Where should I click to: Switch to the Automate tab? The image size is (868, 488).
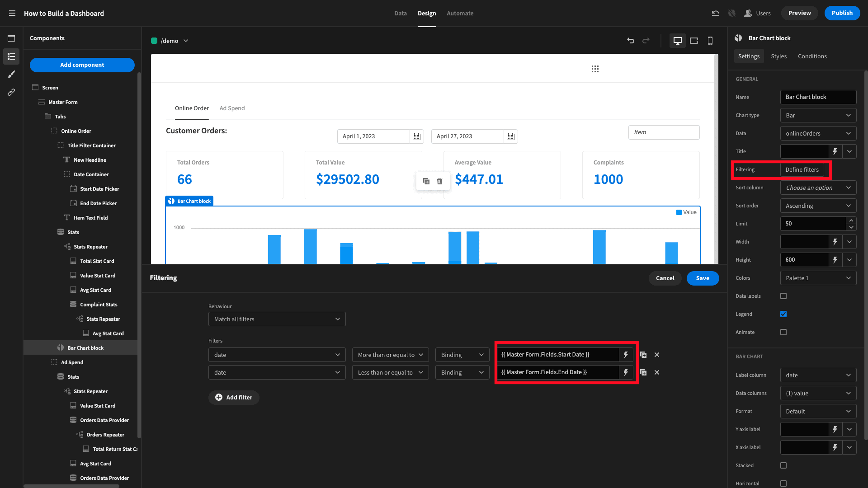tap(460, 14)
